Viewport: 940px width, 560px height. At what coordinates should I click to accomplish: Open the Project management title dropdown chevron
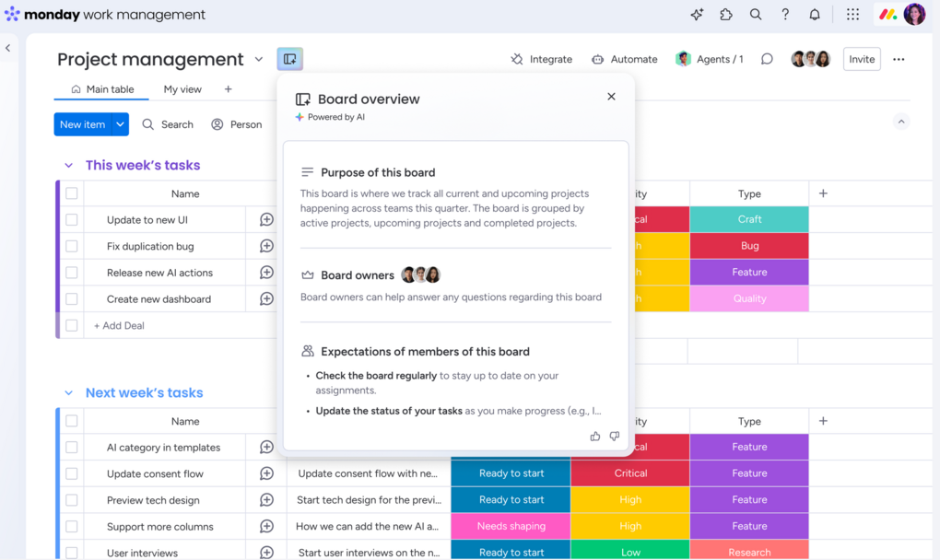[x=259, y=60]
